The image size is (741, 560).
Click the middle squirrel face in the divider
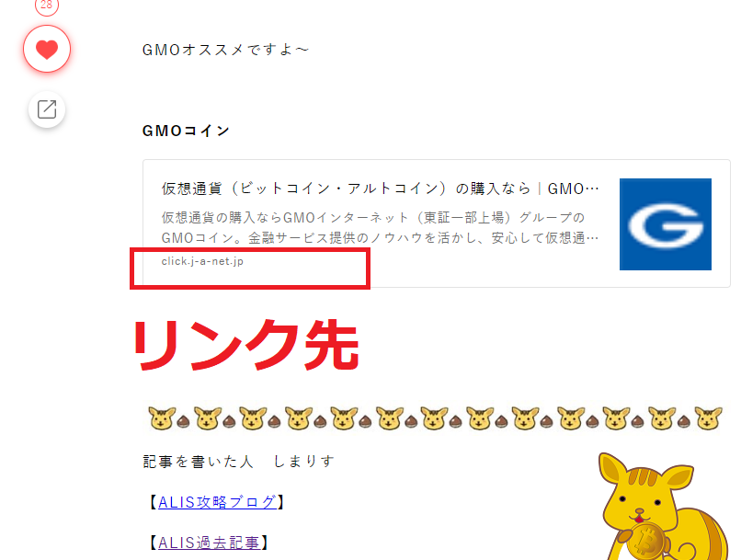[435, 418]
